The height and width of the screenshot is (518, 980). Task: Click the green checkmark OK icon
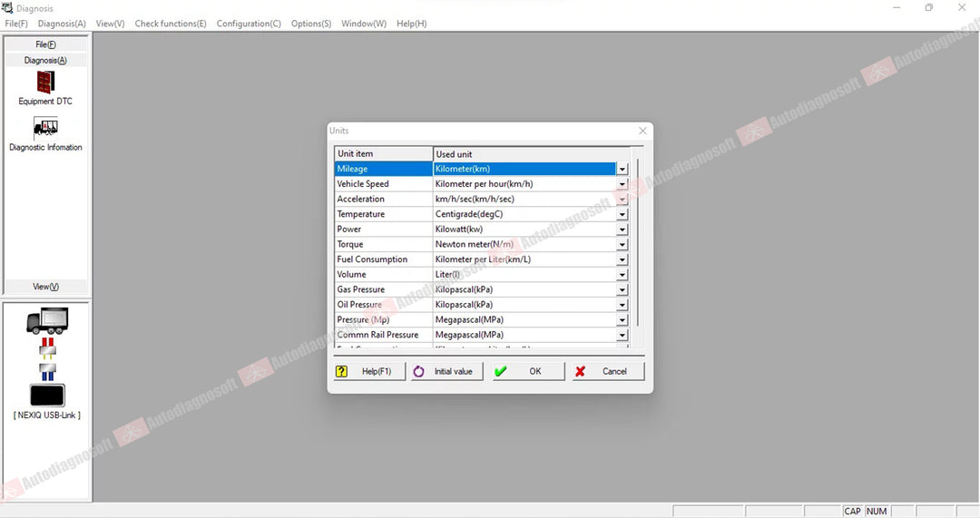pos(501,371)
